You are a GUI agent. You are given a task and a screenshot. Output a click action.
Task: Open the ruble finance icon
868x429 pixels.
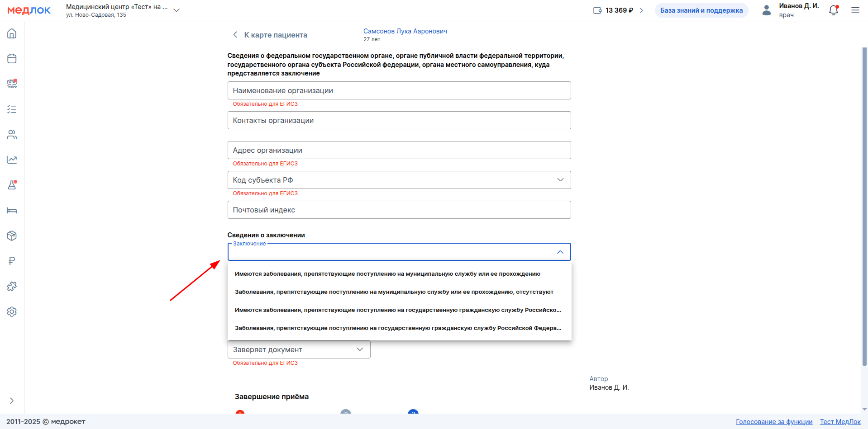(x=12, y=261)
